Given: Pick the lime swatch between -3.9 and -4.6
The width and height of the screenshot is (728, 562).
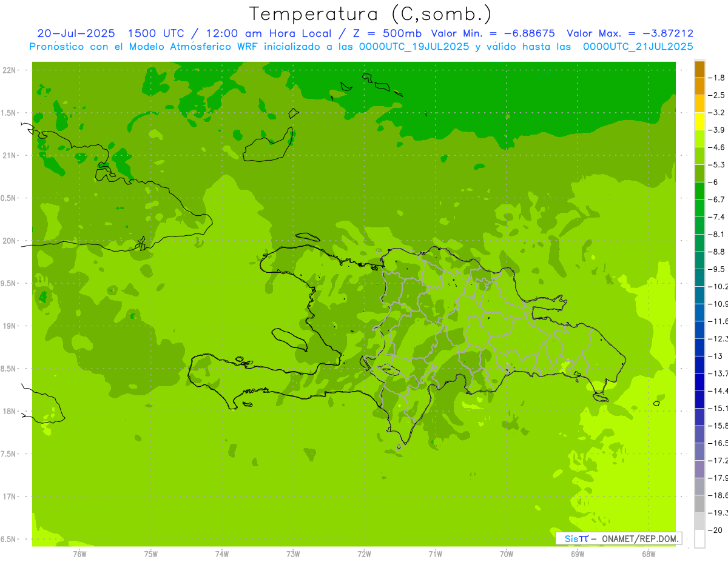Looking at the screenshot, I should [699, 139].
